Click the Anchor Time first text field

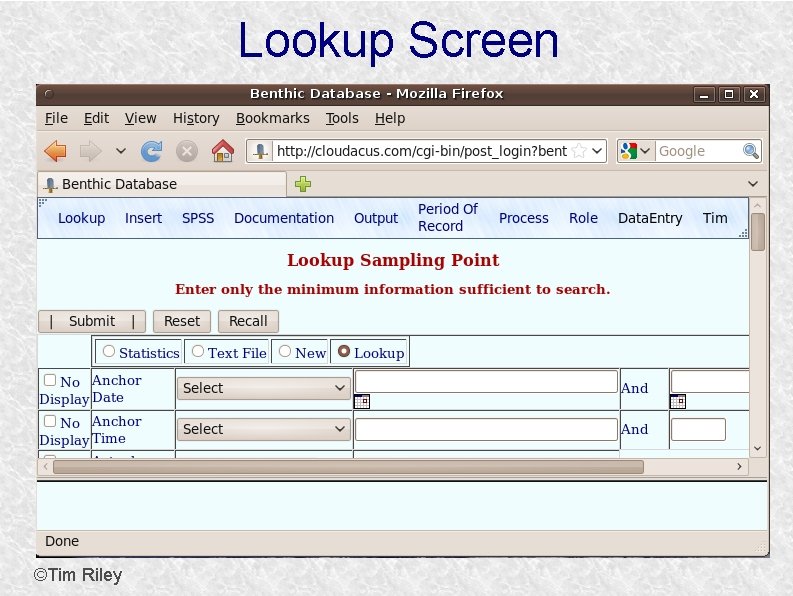486,429
